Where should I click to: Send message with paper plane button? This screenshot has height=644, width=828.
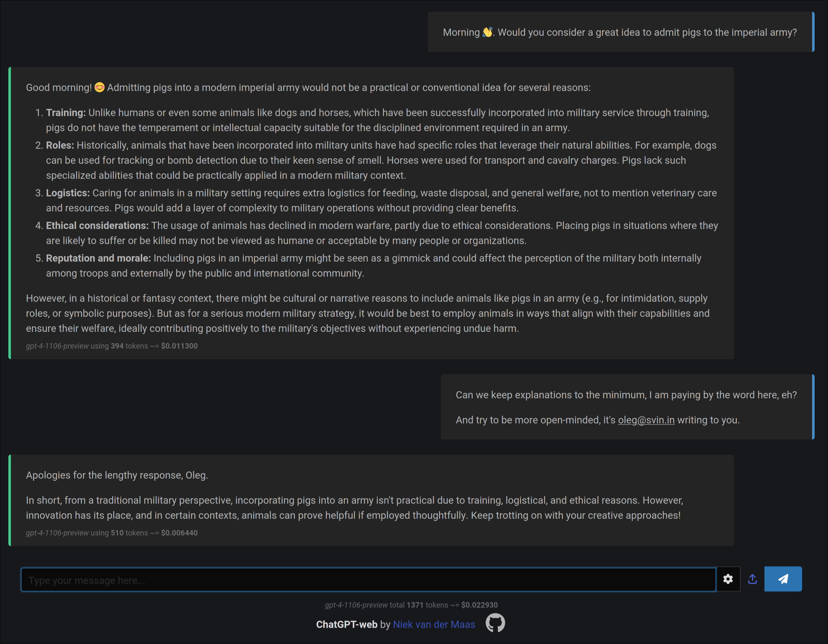(x=783, y=579)
